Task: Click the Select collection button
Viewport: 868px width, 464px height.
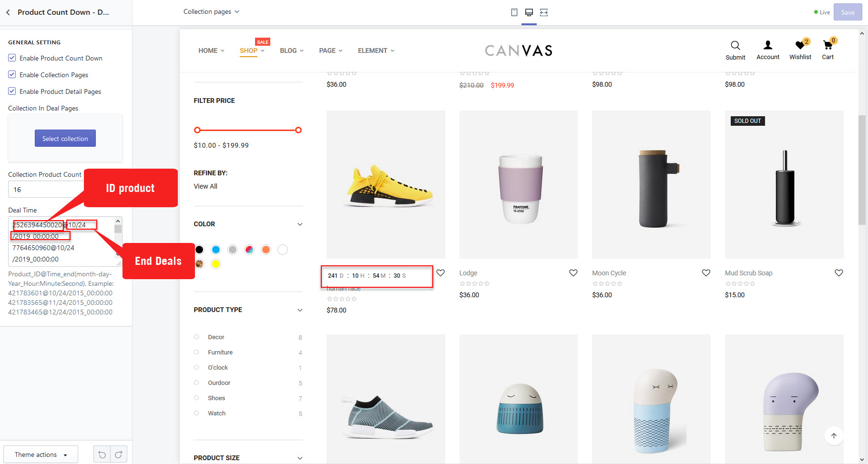Action: pyautogui.click(x=65, y=139)
